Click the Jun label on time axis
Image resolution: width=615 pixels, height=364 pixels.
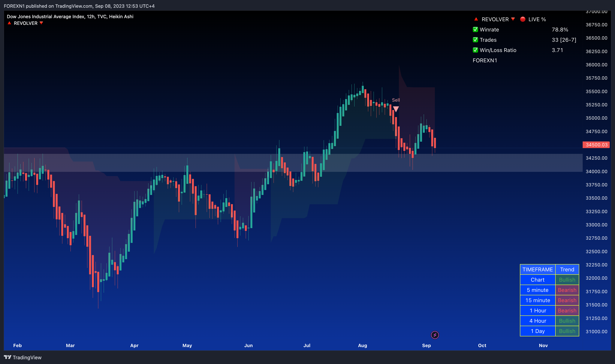pos(248,345)
